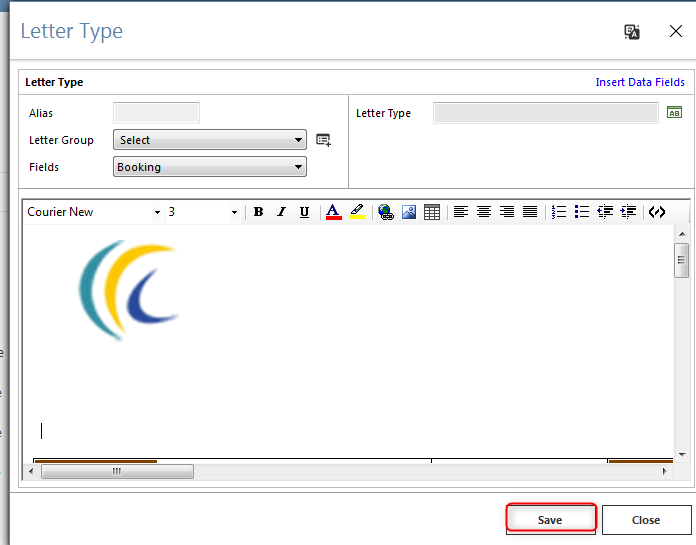
Task: Click the horizontal scroll left arrow
Action: [x=31, y=471]
